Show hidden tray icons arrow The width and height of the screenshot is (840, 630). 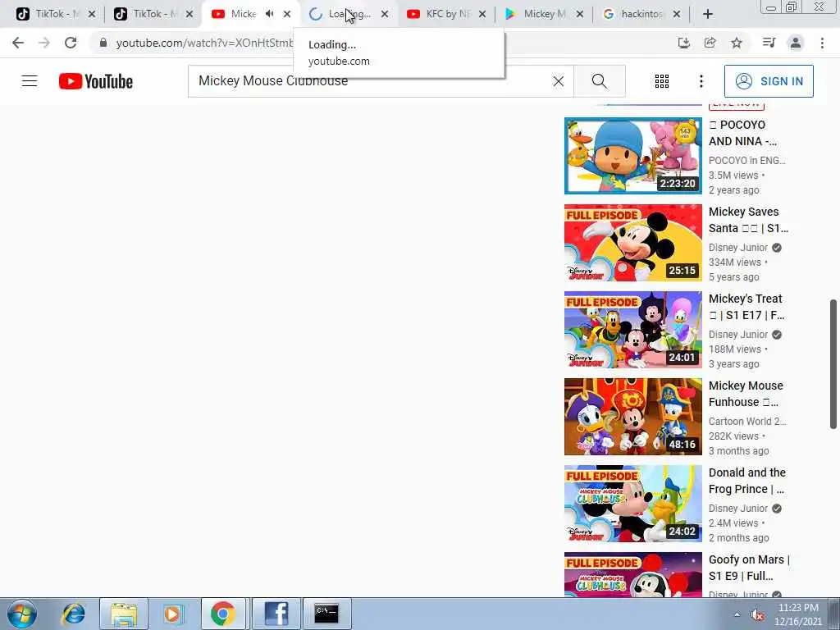point(737,614)
